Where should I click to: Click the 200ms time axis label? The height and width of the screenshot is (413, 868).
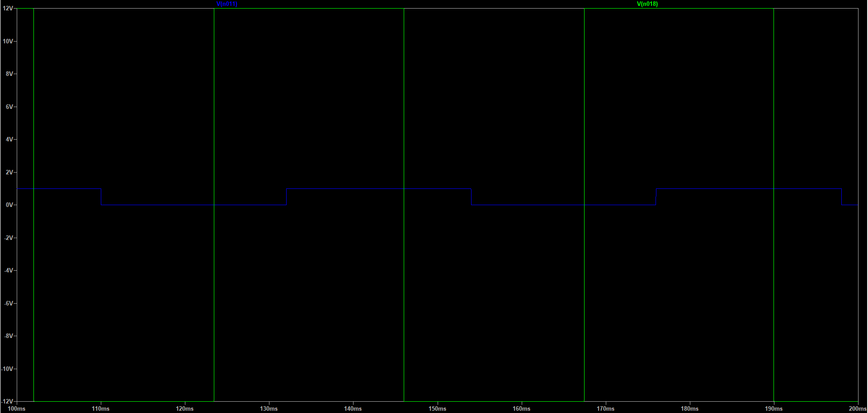(858, 408)
